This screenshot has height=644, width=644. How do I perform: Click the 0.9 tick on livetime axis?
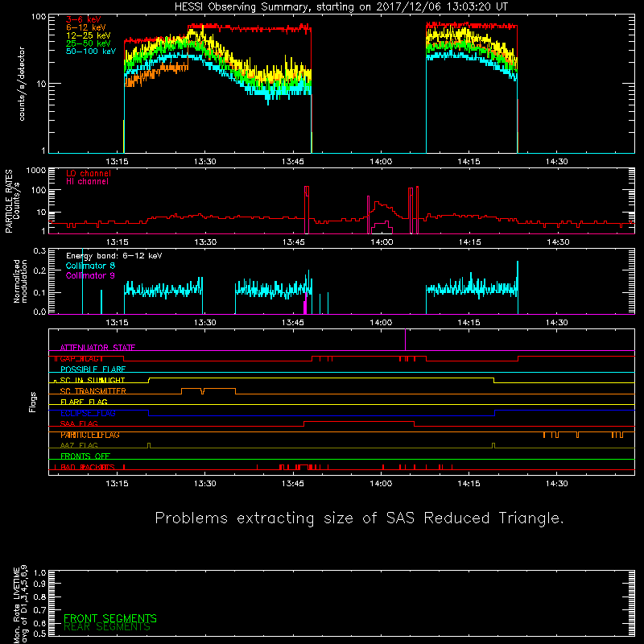[x=39, y=584]
